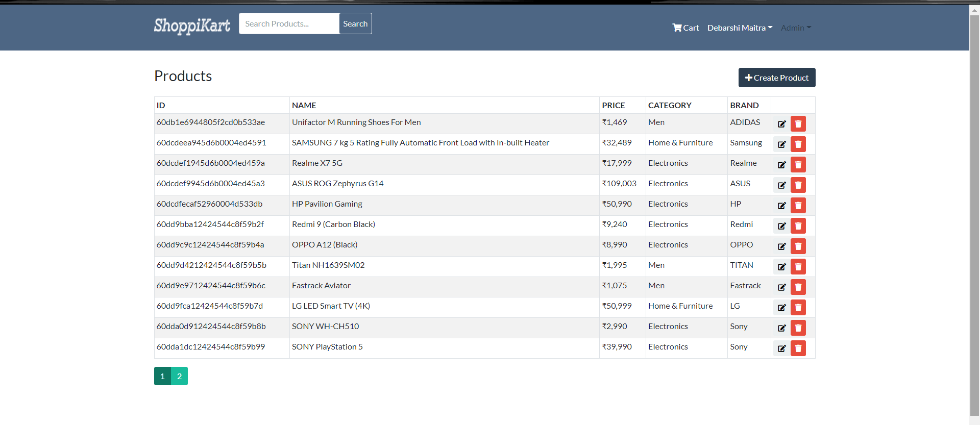Delete the ASUS ROG Zephyrus G14 product
The height and width of the screenshot is (425, 980).
(798, 185)
